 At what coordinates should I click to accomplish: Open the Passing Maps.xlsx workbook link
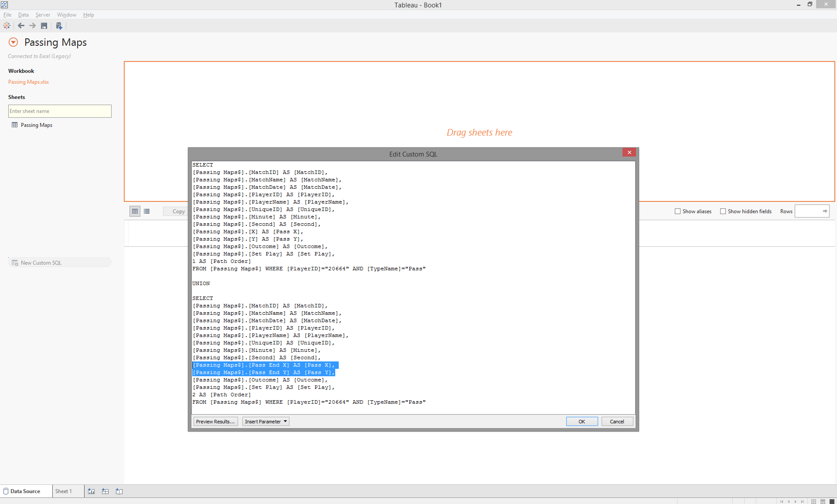pyautogui.click(x=29, y=82)
